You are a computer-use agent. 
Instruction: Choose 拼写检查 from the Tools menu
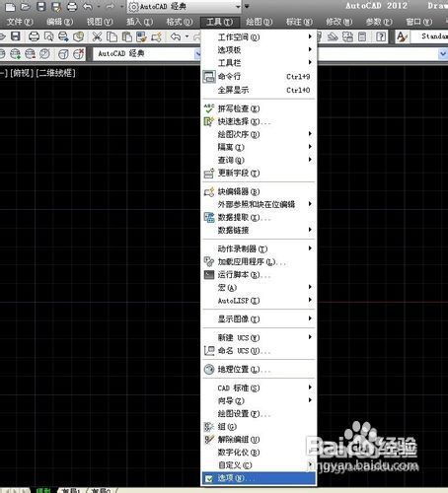tap(259, 108)
